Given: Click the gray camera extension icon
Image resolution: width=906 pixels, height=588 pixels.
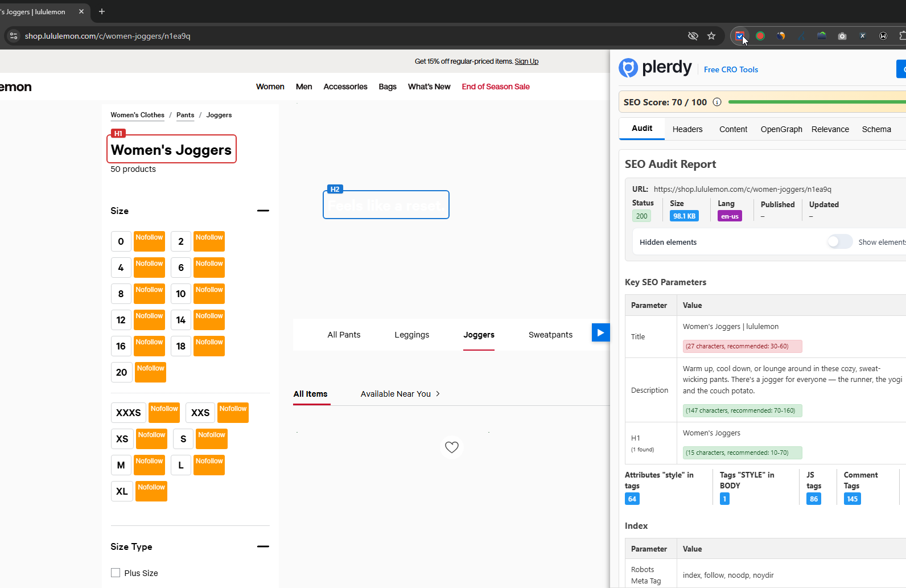Looking at the screenshot, I should click(x=842, y=36).
